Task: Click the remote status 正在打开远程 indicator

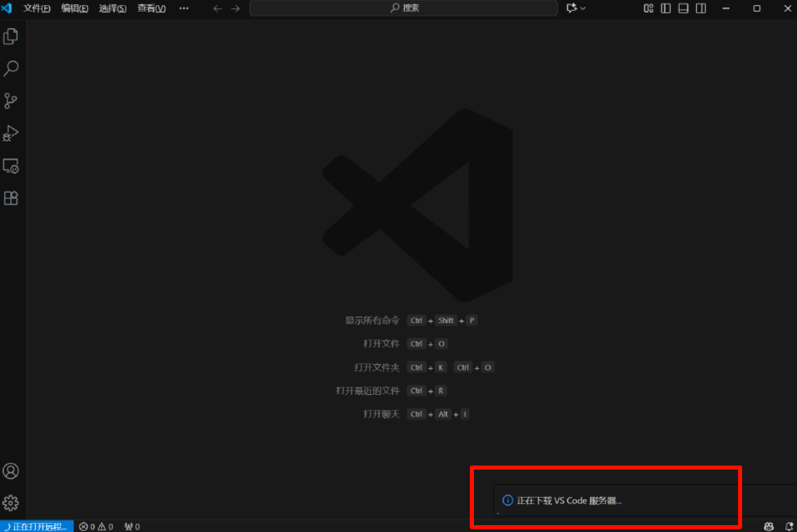Action: coord(36,527)
